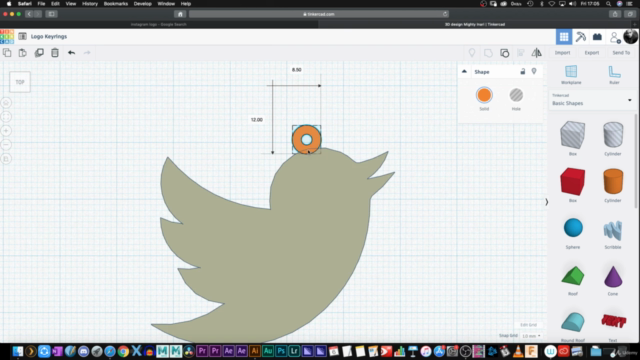Open the Safari Bookmarks menu

pos(116,4)
